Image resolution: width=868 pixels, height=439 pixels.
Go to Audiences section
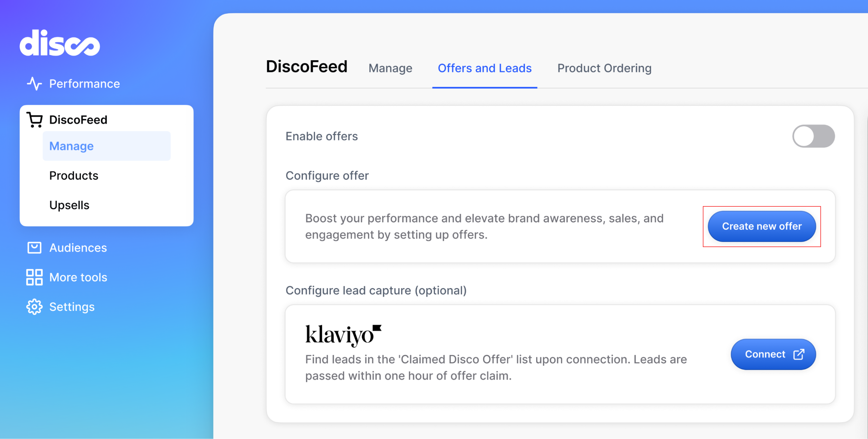[78, 248]
